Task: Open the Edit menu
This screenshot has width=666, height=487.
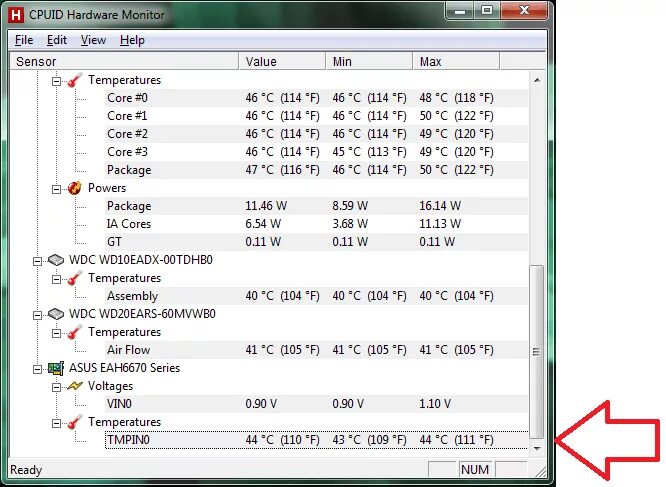Action: (x=56, y=40)
